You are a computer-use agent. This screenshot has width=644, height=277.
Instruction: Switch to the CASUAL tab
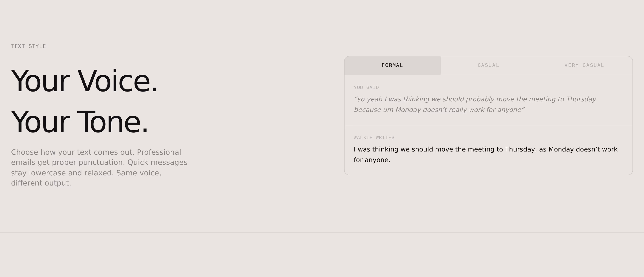click(x=488, y=66)
